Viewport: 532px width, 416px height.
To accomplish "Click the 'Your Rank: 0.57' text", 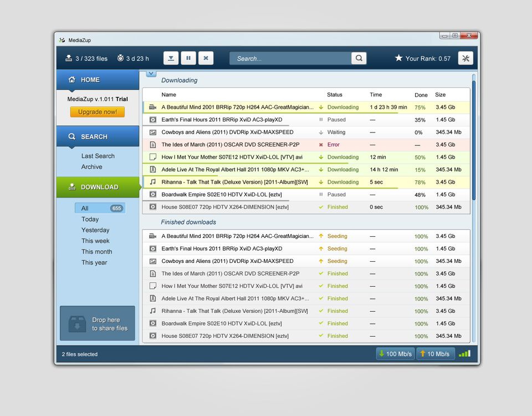I will [x=428, y=58].
